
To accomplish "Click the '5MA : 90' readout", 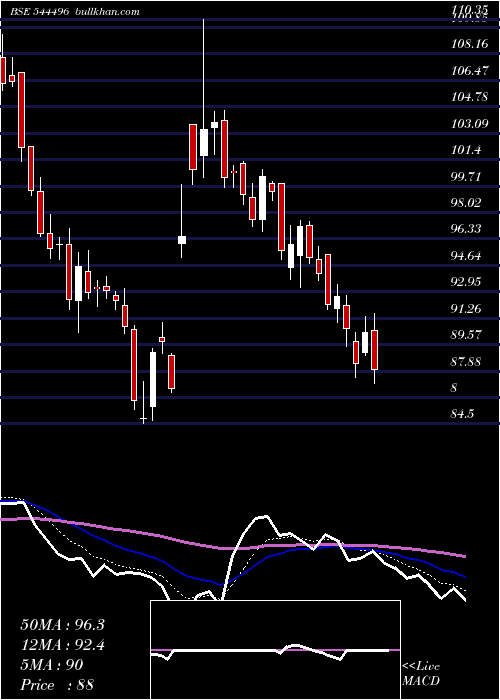I will 52,665.
